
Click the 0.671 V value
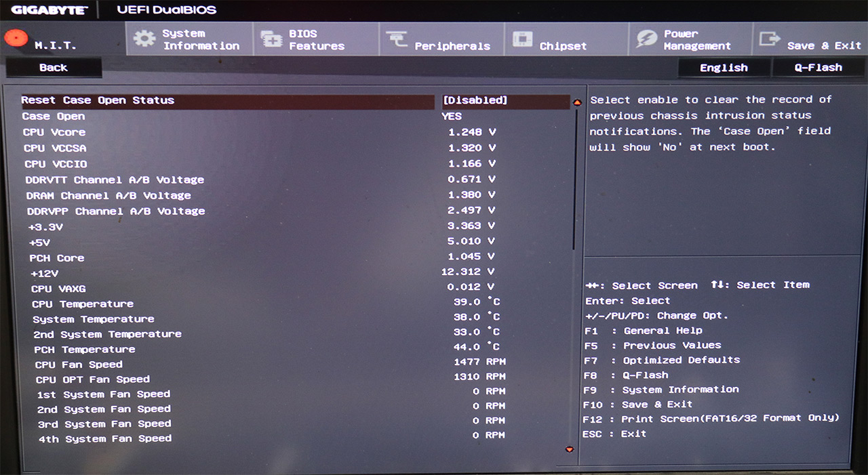[472, 179]
